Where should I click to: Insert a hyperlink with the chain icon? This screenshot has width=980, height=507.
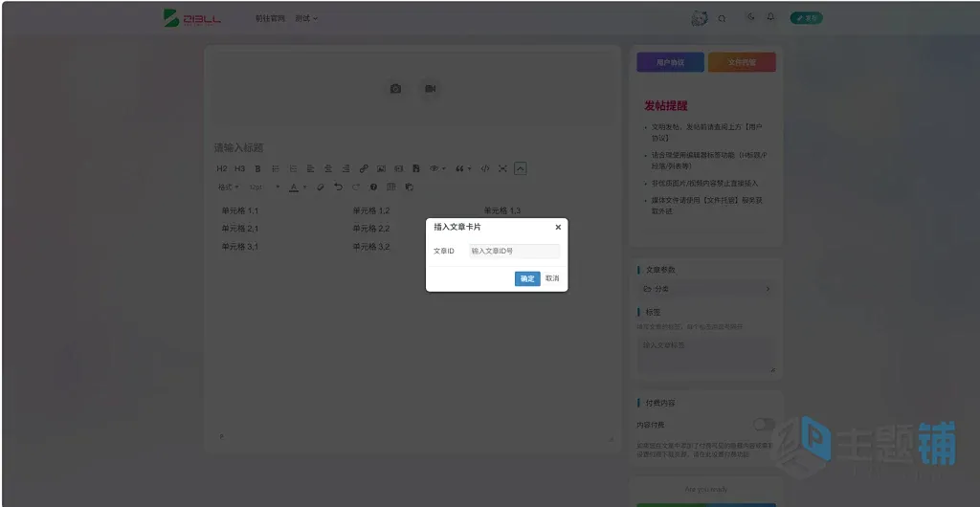click(x=364, y=168)
